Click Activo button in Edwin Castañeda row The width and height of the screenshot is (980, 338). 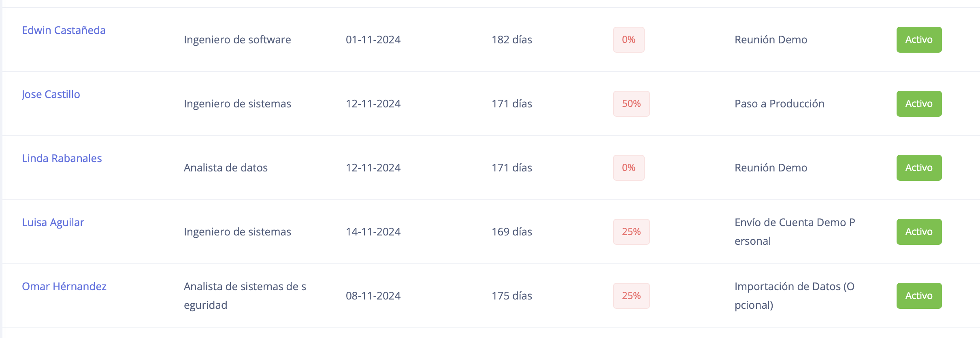click(x=919, y=40)
